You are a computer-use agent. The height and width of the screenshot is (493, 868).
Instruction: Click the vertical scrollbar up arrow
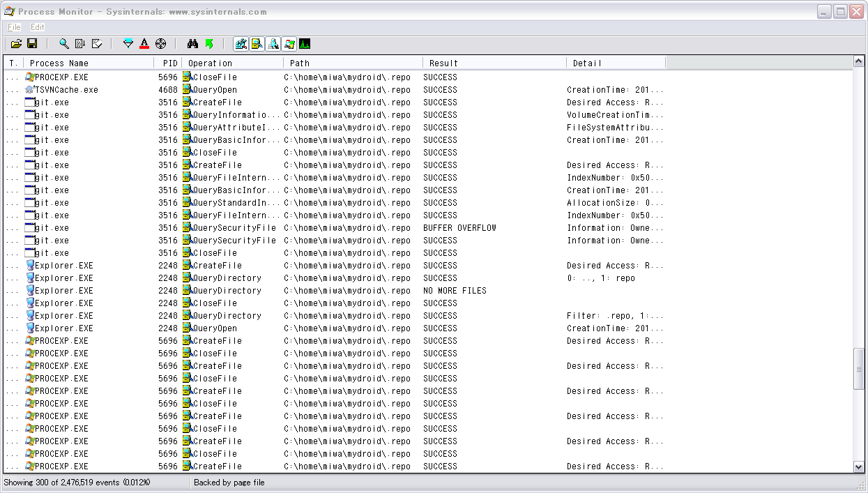pos(859,62)
